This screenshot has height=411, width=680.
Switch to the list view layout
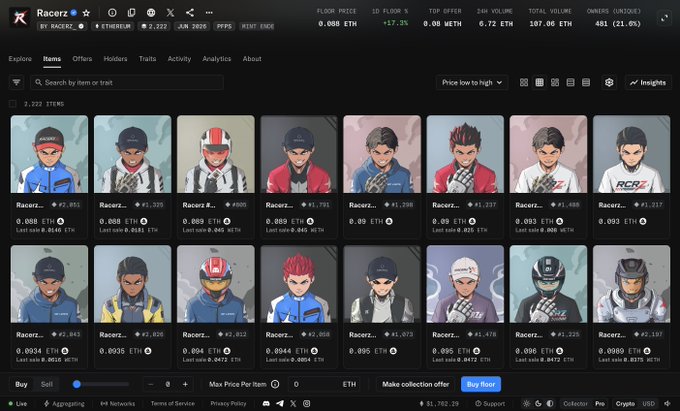(x=571, y=82)
